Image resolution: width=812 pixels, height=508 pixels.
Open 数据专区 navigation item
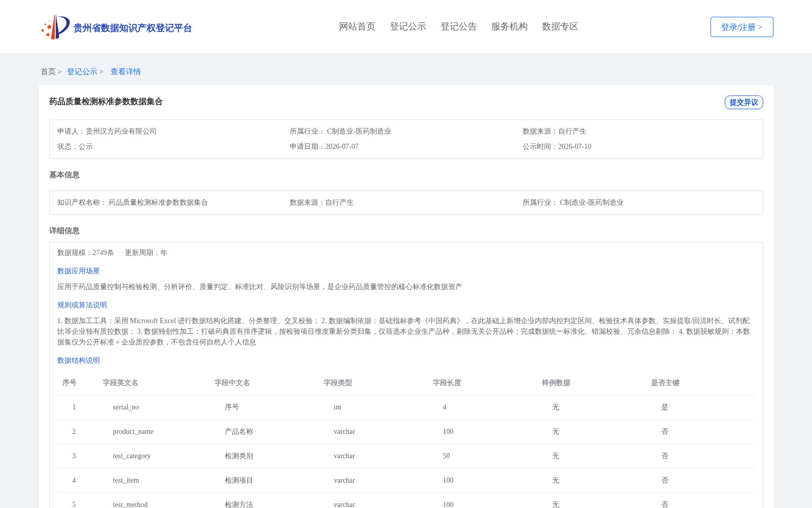point(560,26)
